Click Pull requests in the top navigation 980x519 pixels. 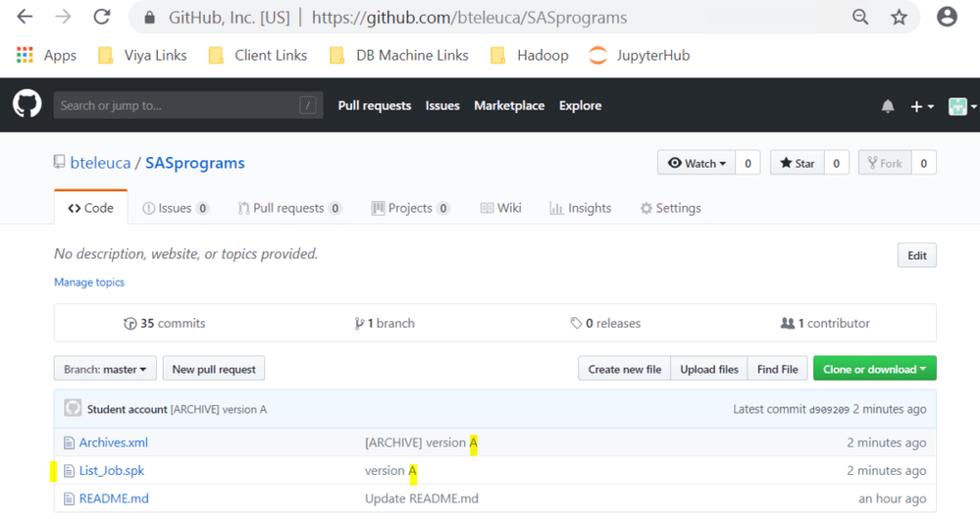click(375, 106)
